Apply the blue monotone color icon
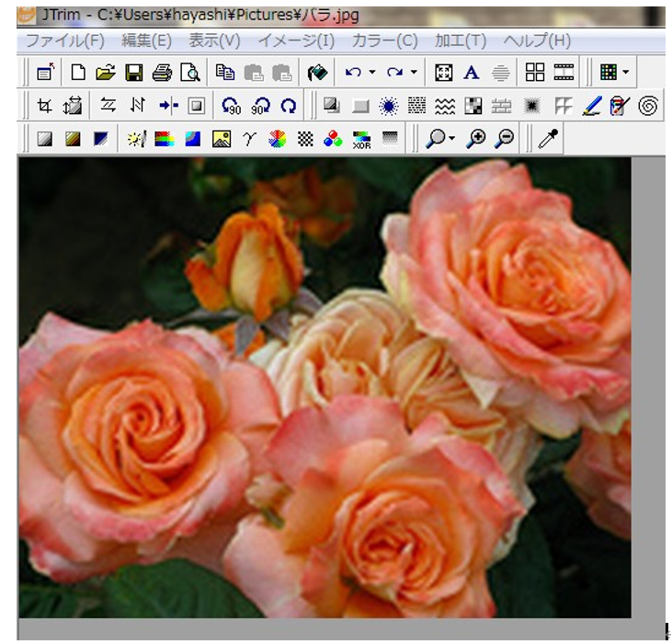This screenshot has width=672, height=644. pyautogui.click(x=101, y=139)
